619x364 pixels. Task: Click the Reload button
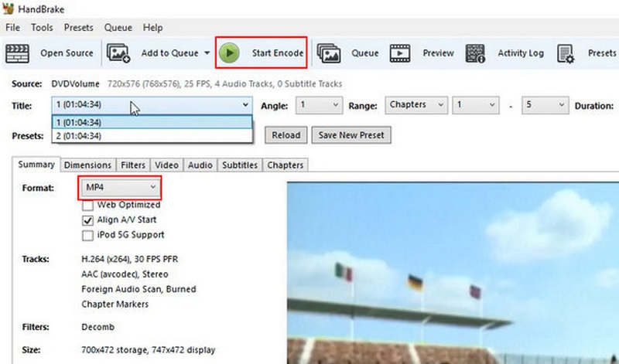coord(286,135)
